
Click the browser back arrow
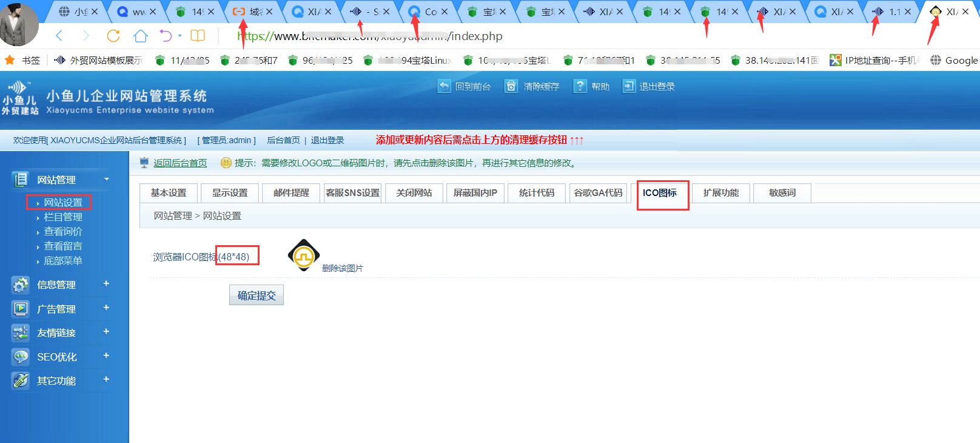pos(59,36)
